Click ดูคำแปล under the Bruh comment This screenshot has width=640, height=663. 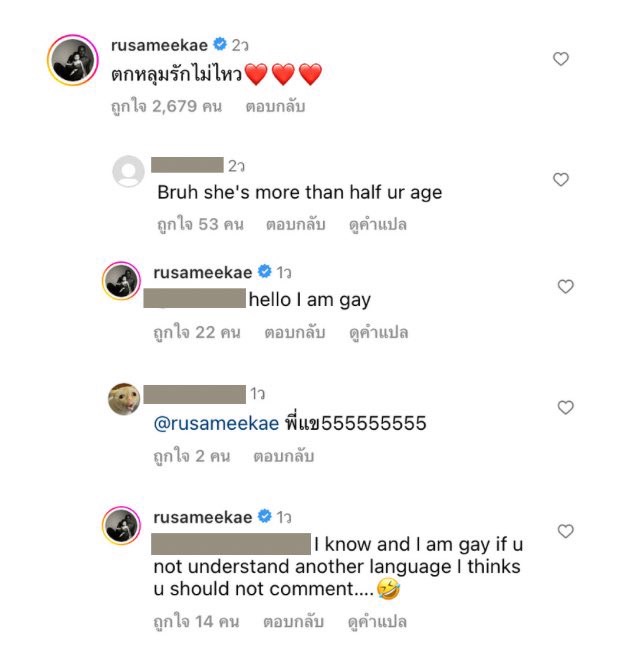click(378, 225)
